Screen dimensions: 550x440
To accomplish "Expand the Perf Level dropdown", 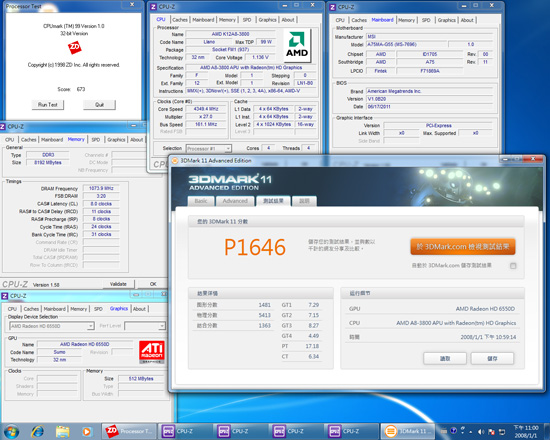I will (145, 326).
